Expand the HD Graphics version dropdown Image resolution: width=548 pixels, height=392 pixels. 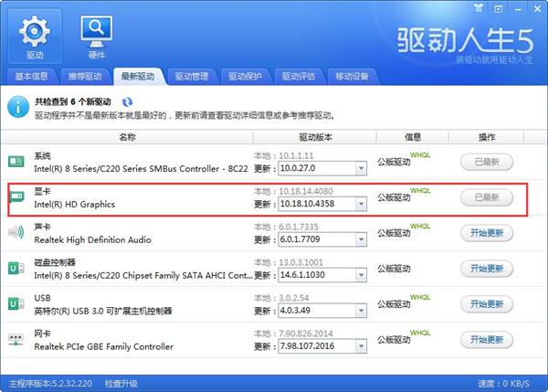pyautogui.click(x=360, y=203)
